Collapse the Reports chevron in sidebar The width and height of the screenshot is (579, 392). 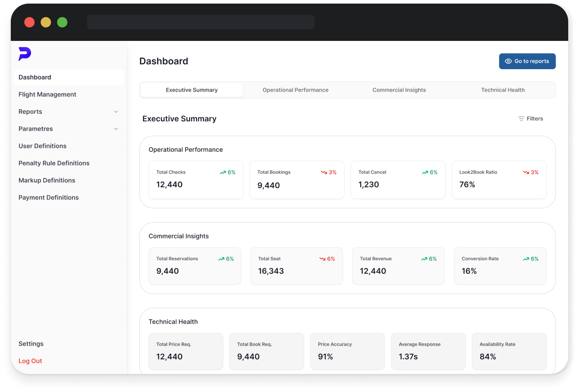pyautogui.click(x=116, y=111)
